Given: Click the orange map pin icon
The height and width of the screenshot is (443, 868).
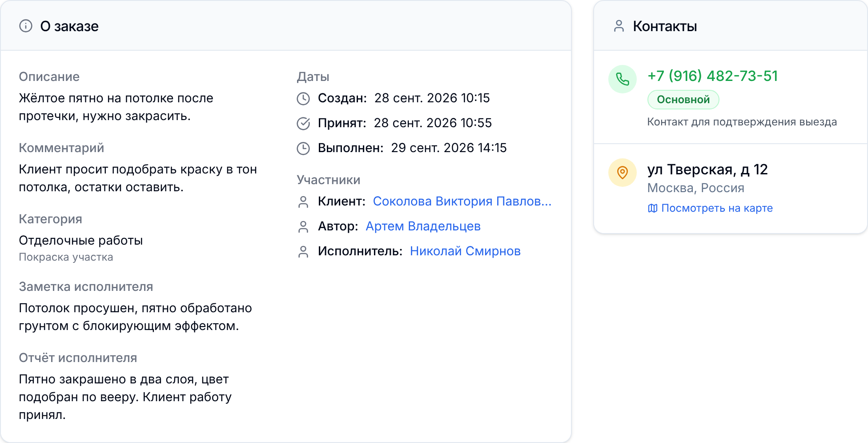Looking at the screenshot, I should pyautogui.click(x=623, y=173).
